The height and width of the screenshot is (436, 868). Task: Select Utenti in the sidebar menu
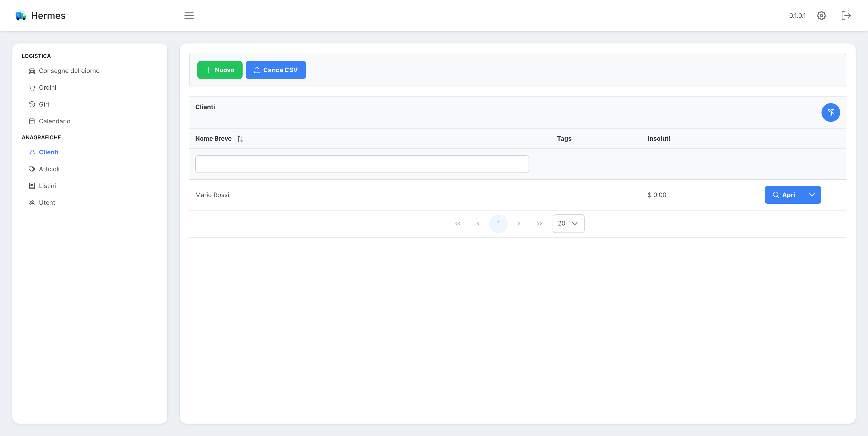48,202
